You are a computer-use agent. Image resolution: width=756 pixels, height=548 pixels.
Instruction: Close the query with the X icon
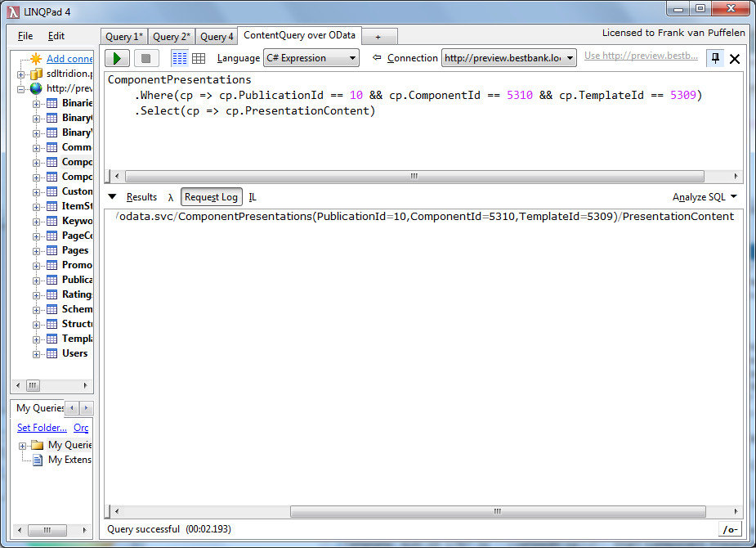coord(734,59)
